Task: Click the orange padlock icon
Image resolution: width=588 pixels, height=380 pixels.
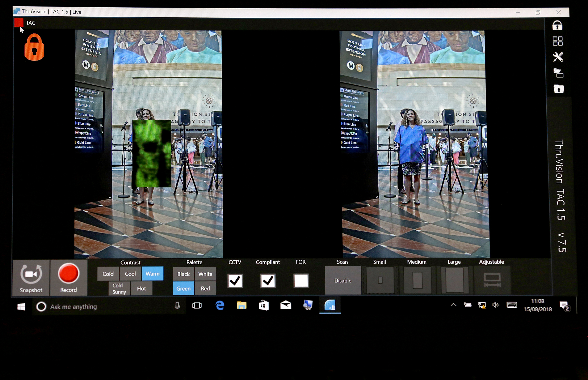Action: pyautogui.click(x=34, y=47)
